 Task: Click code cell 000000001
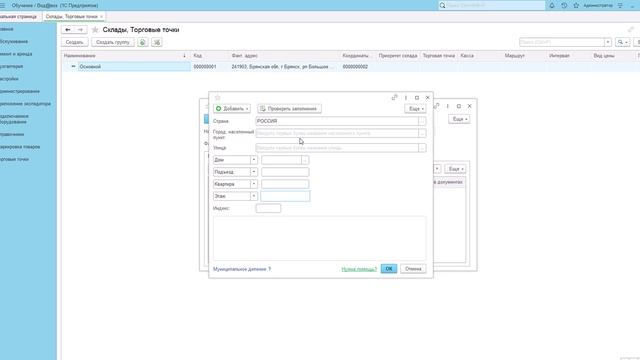(x=205, y=67)
